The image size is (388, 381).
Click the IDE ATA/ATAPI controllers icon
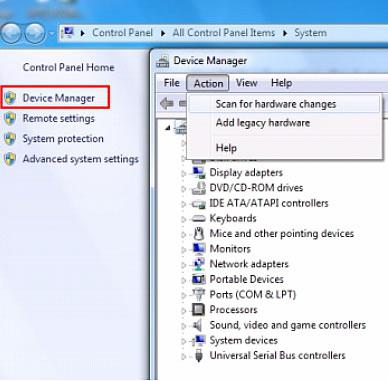(x=199, y=203)
